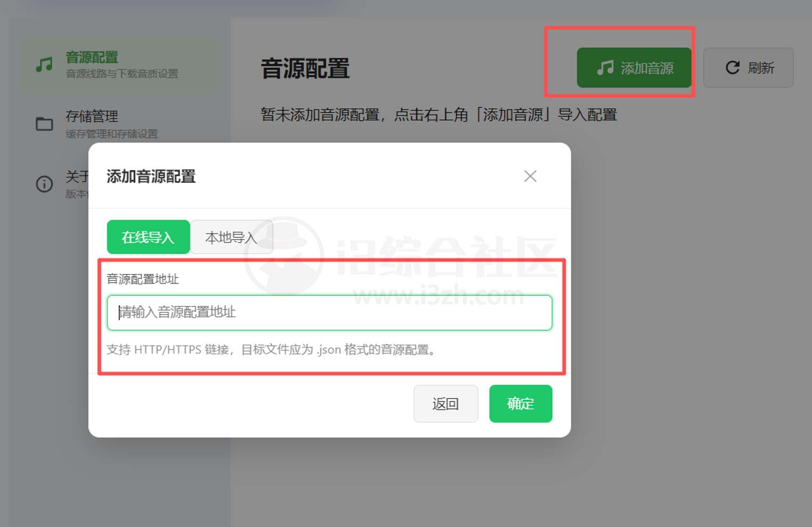The image size is (812, 527).
Task: Click the 缓存管理和存储设置 subtitle entry
Action: click(111, 134)
